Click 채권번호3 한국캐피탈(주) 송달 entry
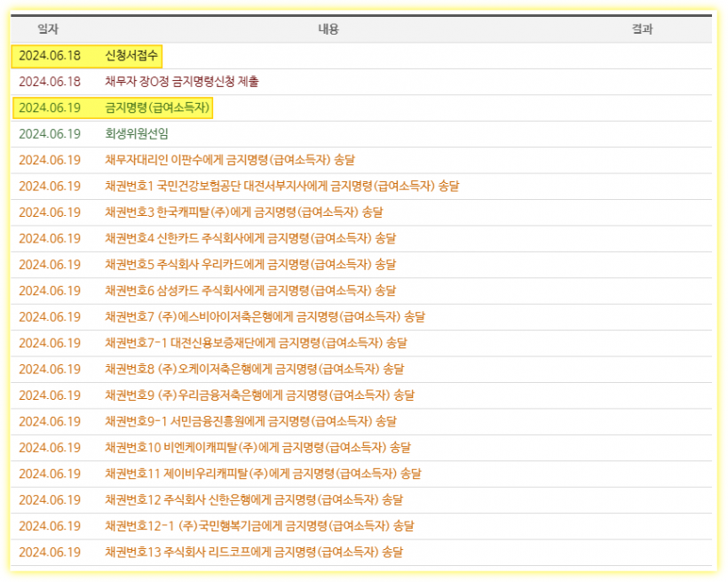 pos(244,212)
